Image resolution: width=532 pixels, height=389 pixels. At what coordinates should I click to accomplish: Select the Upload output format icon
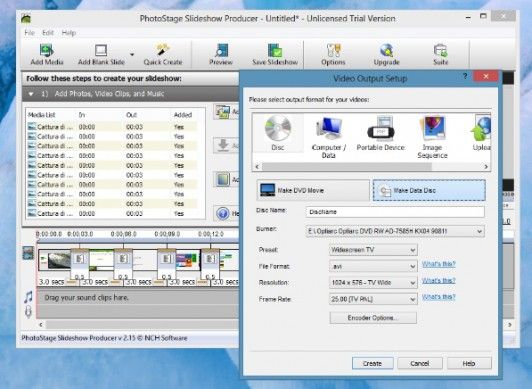pos(481,133)
